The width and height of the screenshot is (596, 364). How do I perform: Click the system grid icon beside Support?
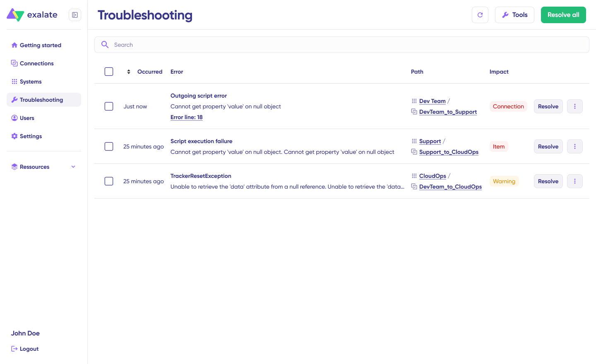[x=414, y=141]
